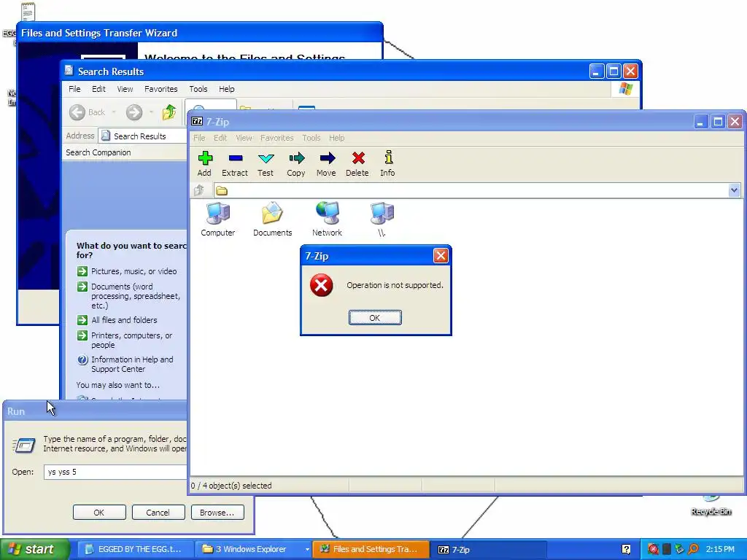
Task: Open File menu in Search Results window
Action: click(74, 89)
